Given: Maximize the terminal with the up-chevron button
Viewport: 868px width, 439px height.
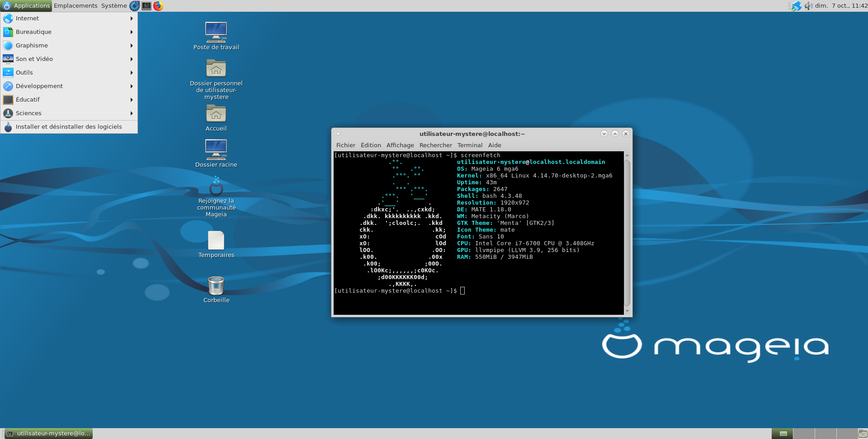Looking at the screenshot, I should 615,134.
